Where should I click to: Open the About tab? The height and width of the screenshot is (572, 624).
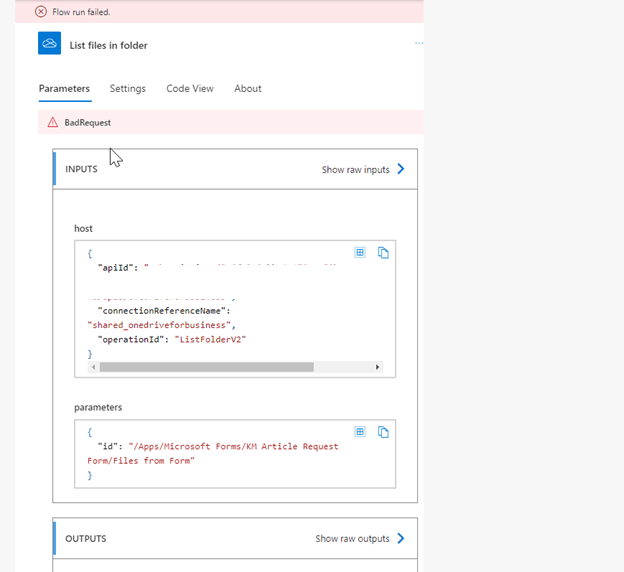click(248, 88)
